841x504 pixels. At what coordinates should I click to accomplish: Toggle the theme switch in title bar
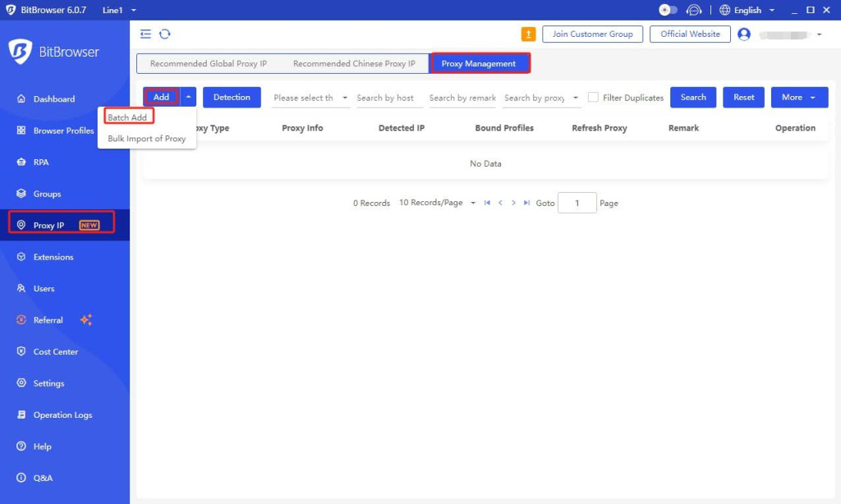[668, 10]
